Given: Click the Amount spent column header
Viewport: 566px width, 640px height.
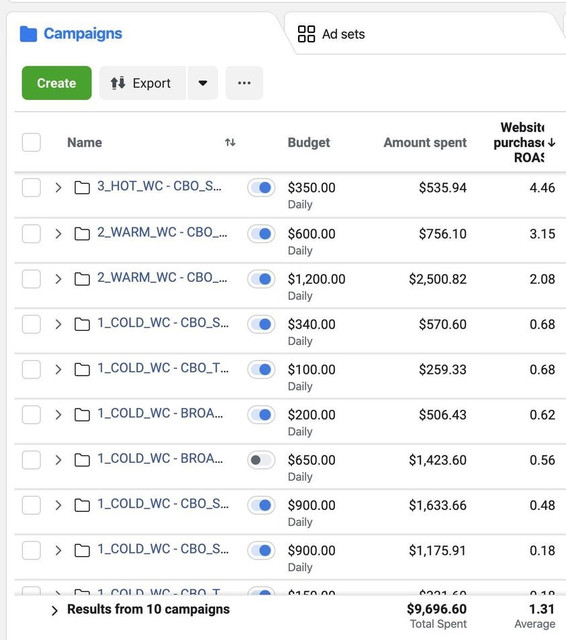Looking at the screenshot, I should click(x=425, y=142).
